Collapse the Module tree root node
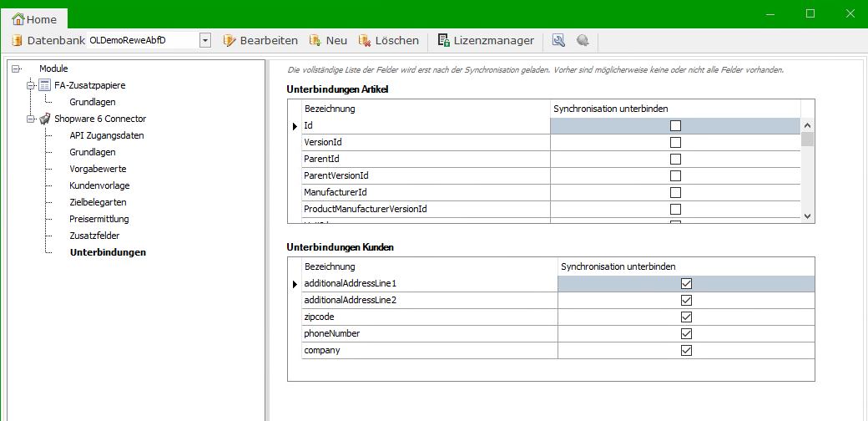 coord(16,68)
